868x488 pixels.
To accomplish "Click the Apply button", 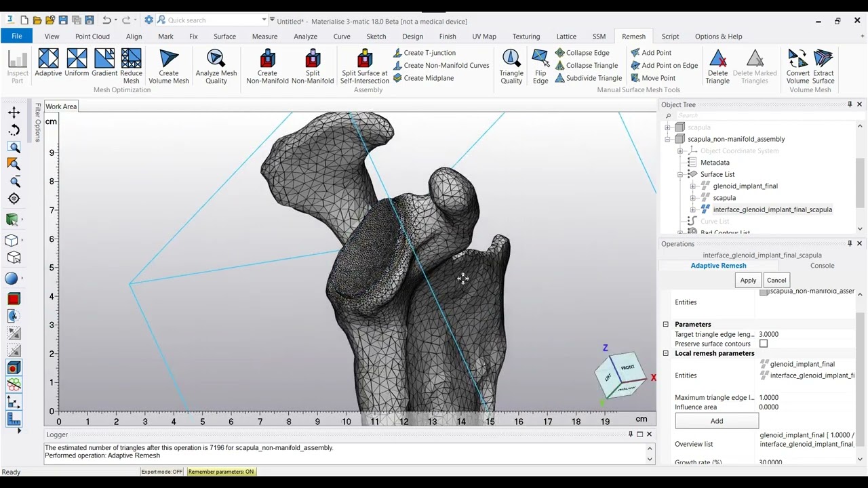I will [x=748, y=280].
